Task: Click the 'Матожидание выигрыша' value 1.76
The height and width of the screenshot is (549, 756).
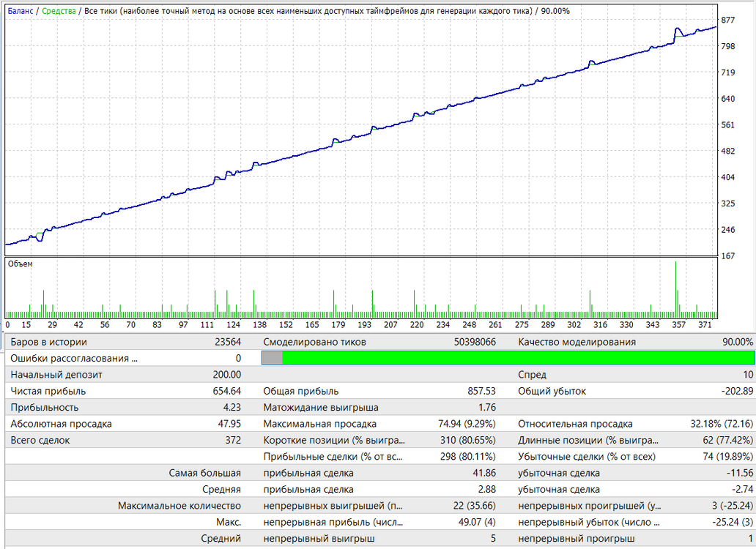Action: point(487,408)
